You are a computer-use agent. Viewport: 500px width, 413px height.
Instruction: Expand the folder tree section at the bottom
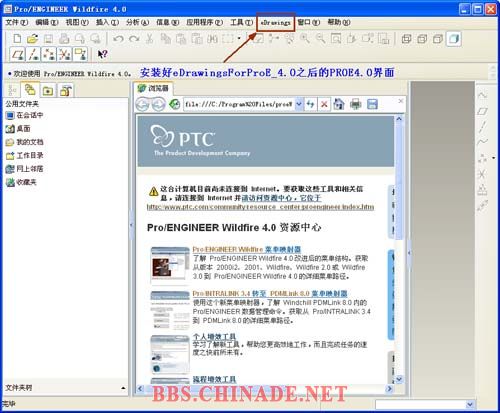[x=123, y=388]
